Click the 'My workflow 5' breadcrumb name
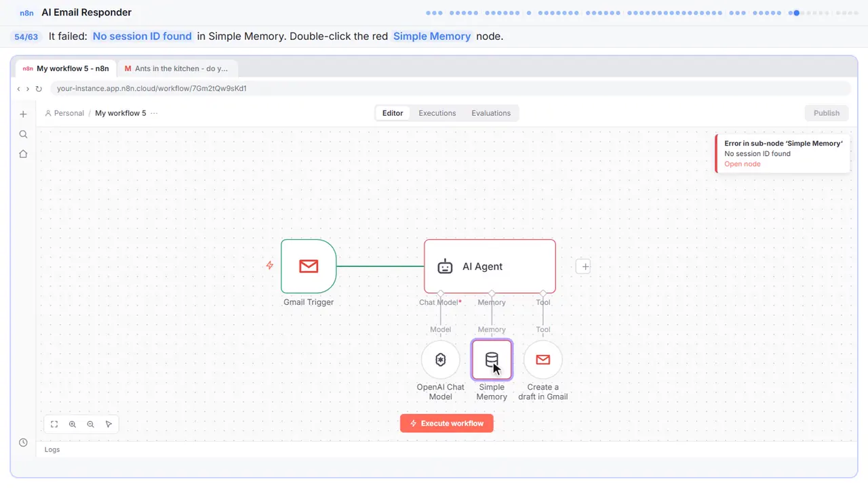 click(x=121, y=113)
